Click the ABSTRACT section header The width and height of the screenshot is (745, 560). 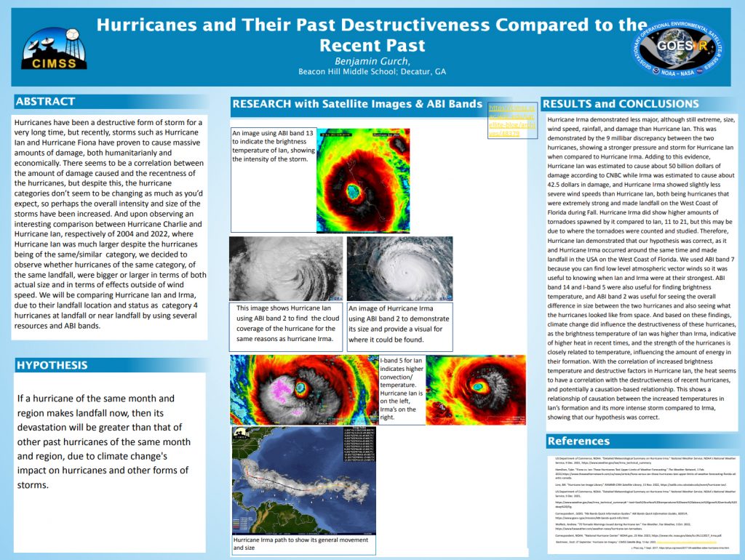[x=46, y=102]
